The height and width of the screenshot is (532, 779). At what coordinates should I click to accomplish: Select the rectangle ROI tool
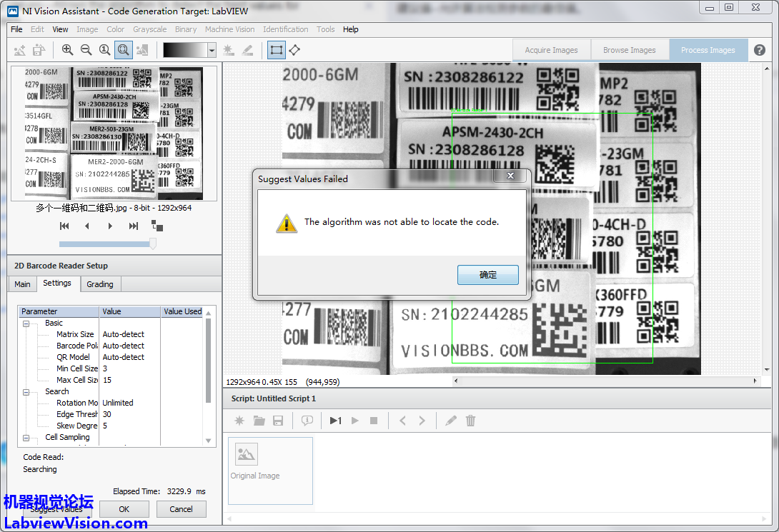(x=276, y=50)
